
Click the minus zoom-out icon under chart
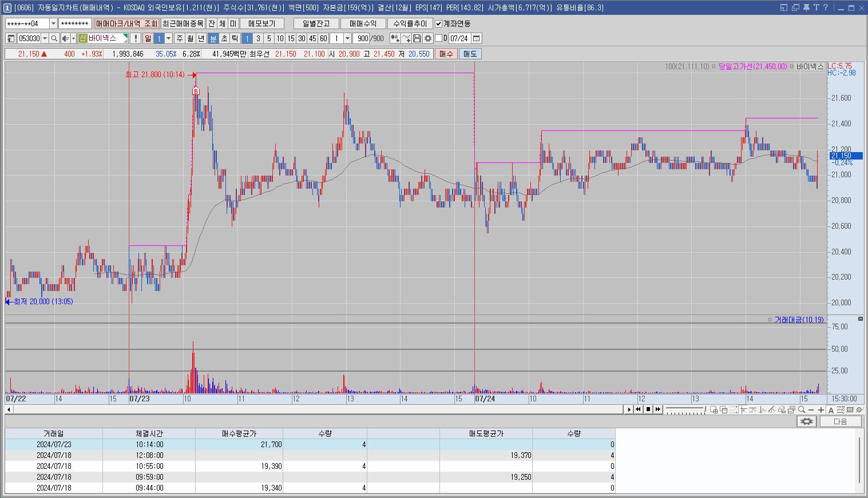coord(811,409)
